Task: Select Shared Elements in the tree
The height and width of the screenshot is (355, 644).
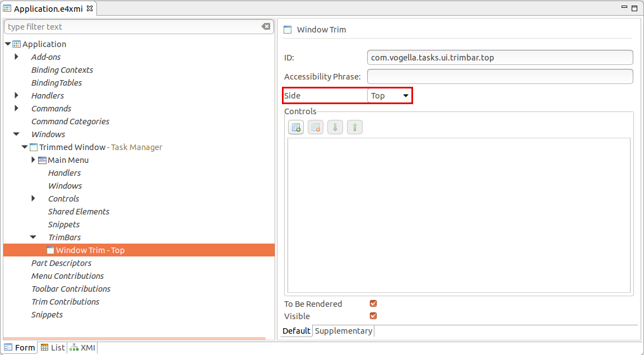Action: click(79, 211)
